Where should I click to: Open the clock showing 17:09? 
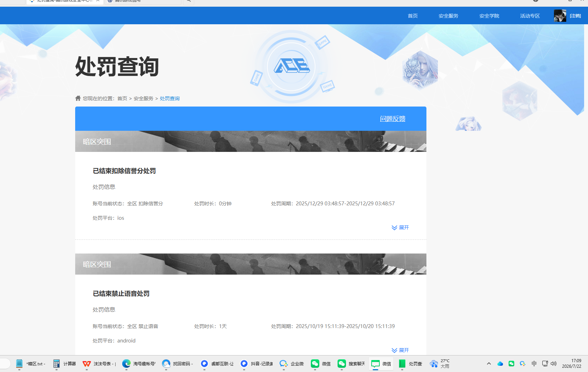pyautogui.click(x=572, y=364)
